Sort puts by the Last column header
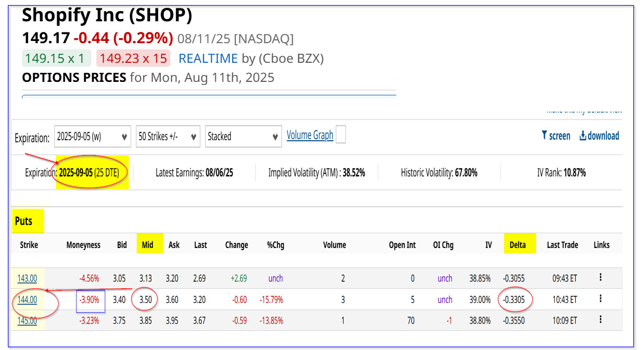The height and width of the screenshot is (350, 644). 201,245
